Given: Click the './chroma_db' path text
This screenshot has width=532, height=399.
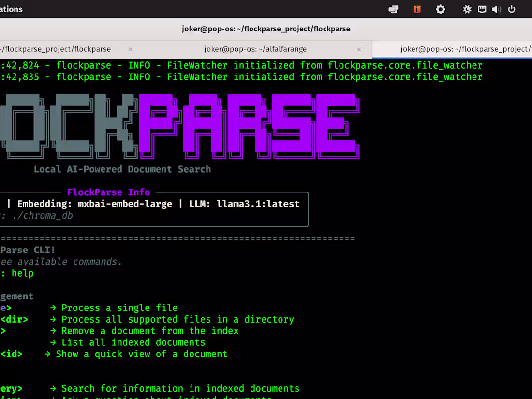Looking at the screenshot, I should tap(42, 215).
